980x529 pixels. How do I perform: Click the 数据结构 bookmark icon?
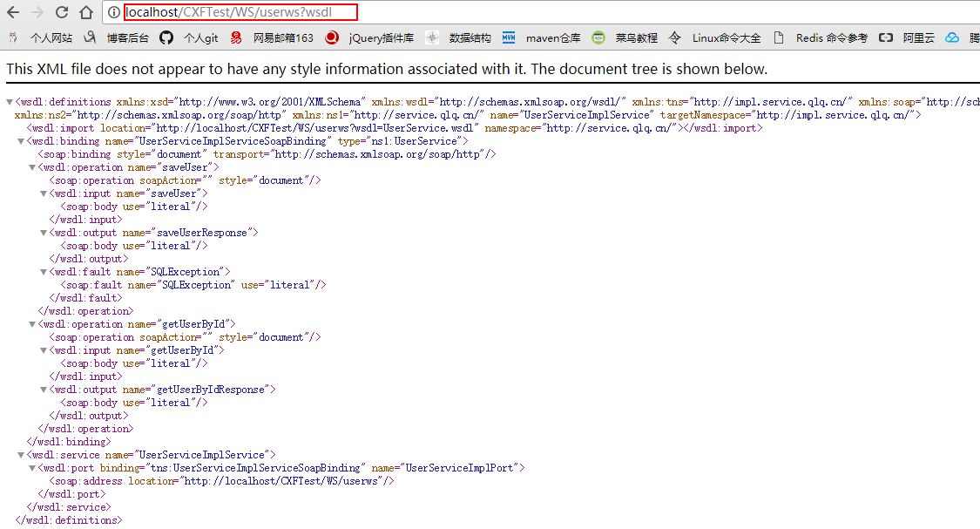point(432,37)
